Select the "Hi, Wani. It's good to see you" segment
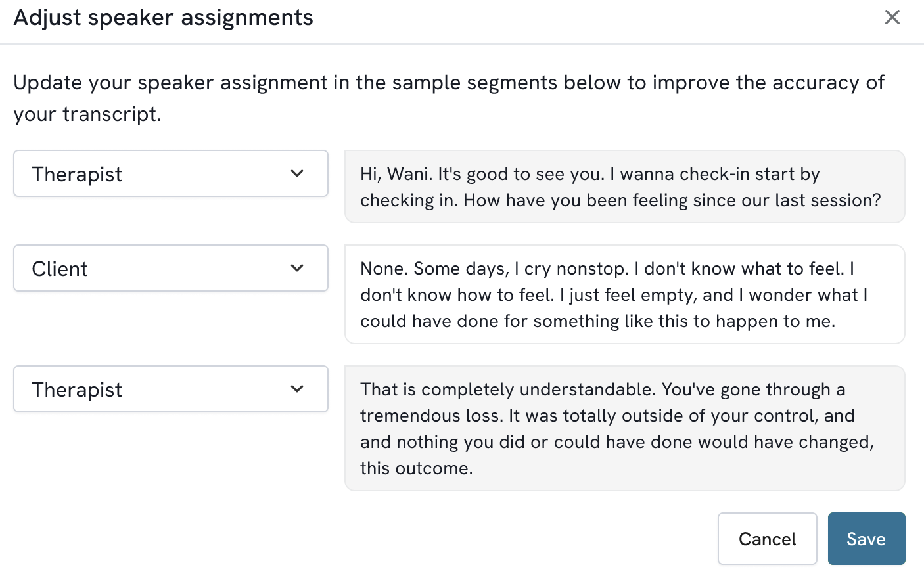Viewport: 924px width, 578px height. (x=624, y=187)
